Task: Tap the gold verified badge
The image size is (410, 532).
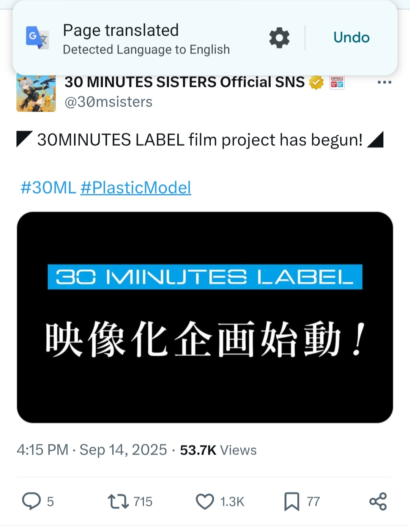Action: click(316, 82)
